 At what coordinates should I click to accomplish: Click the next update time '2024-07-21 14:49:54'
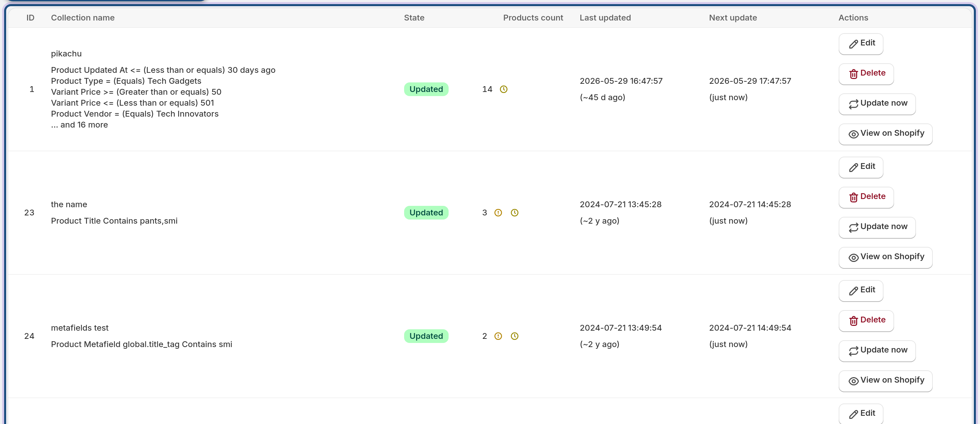click(x=750, y=328)
